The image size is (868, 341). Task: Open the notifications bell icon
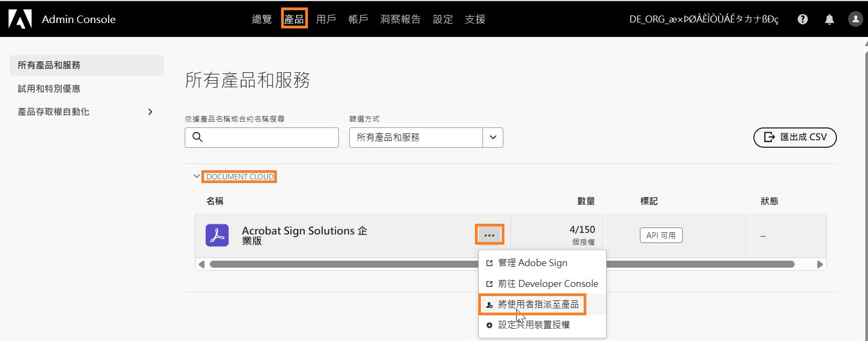pyautogui.click(x=828, y=19)
